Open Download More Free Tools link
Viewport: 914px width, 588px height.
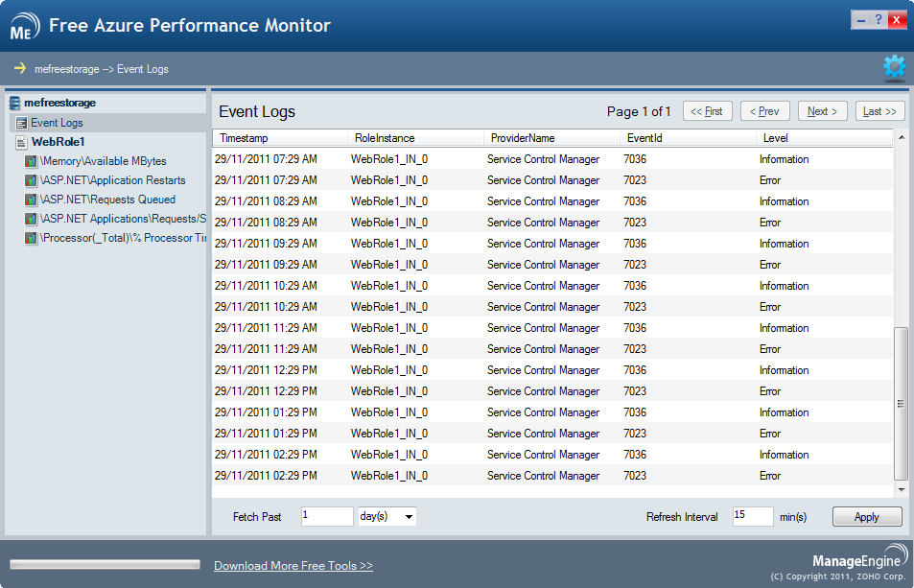pos(293,566)
